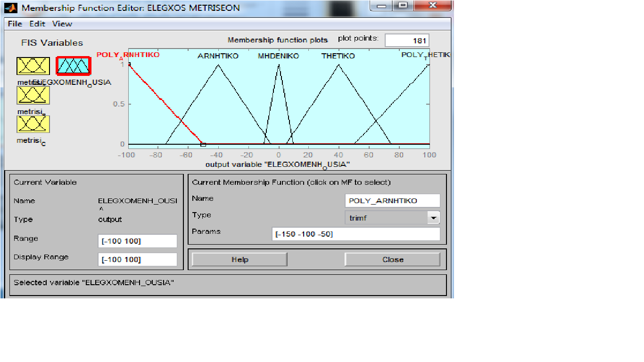Click the Help button
644x362 pixels.
click(x=239, y=260)
